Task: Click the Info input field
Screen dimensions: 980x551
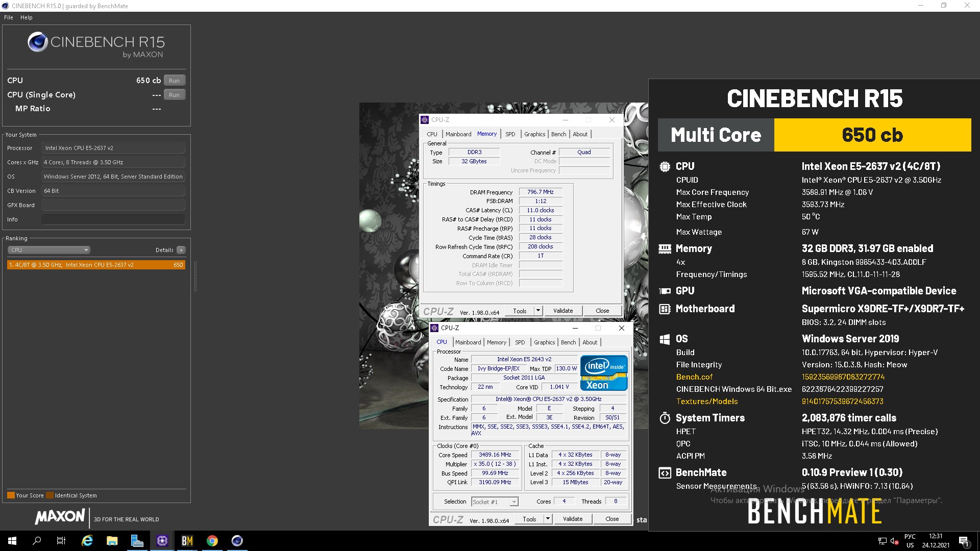Action: [113, 219]
